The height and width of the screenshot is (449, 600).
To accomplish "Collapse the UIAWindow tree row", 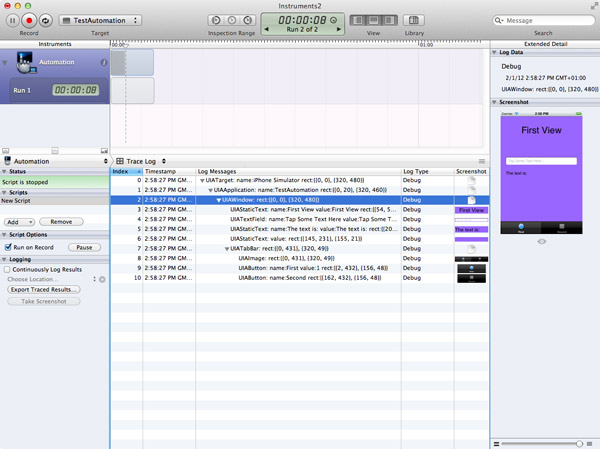I will (x=221, y=199).
